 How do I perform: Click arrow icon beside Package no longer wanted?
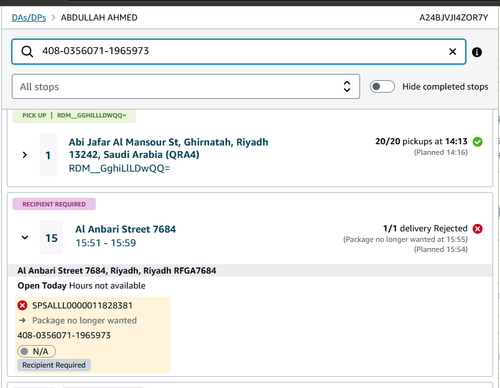22,320
